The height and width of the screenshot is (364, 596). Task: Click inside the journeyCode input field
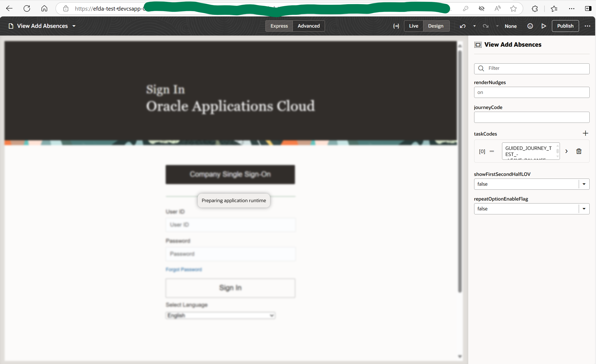pyautogui.click(x=531, y=117)
